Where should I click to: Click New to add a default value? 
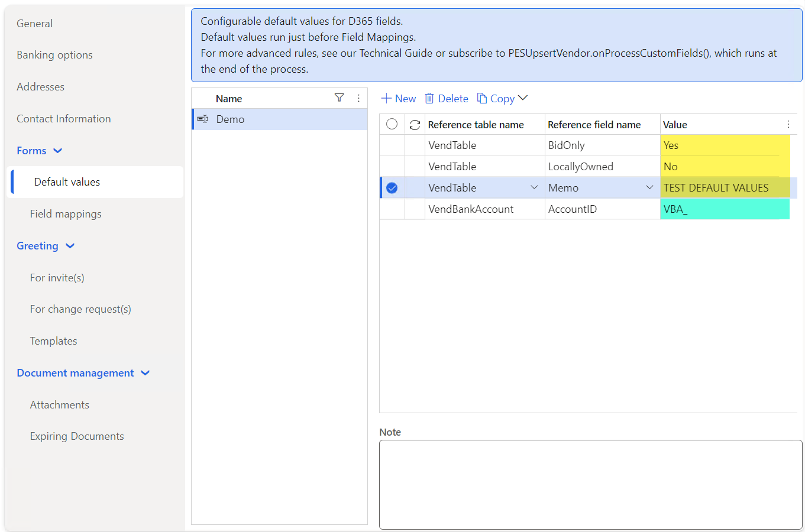click(398, 98)
